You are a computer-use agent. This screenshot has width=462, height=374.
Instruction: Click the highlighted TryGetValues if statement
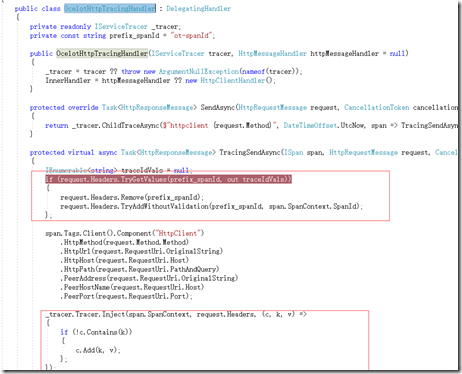coord(168,179)
